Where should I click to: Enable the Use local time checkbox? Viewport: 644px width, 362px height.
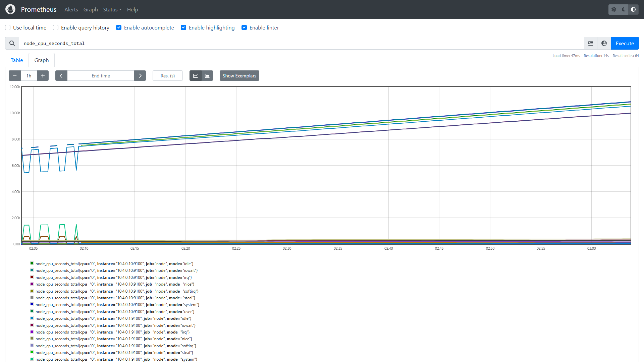point(8,27)
